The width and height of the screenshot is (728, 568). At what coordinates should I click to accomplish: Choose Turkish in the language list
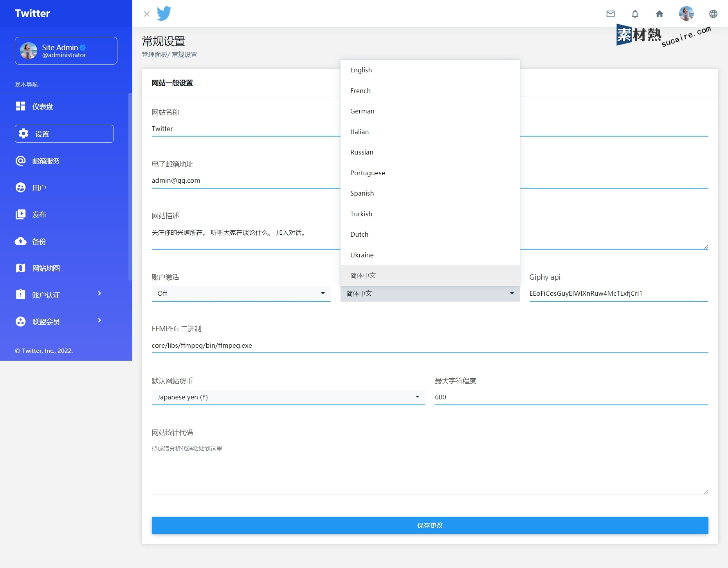tap(430, 214)
